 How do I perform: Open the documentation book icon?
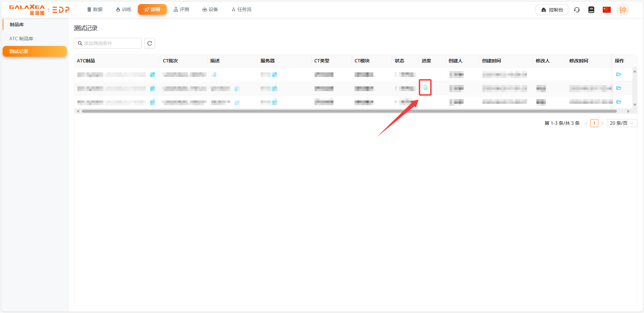tap(591, 10)
